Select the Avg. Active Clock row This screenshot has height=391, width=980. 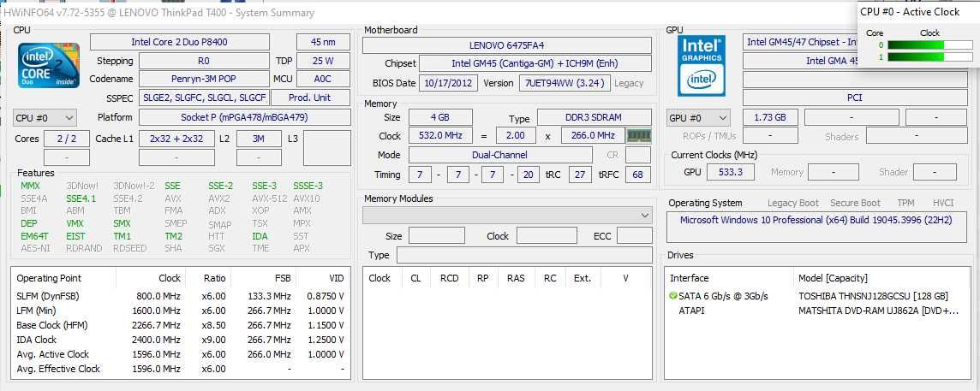pos(181,354)
